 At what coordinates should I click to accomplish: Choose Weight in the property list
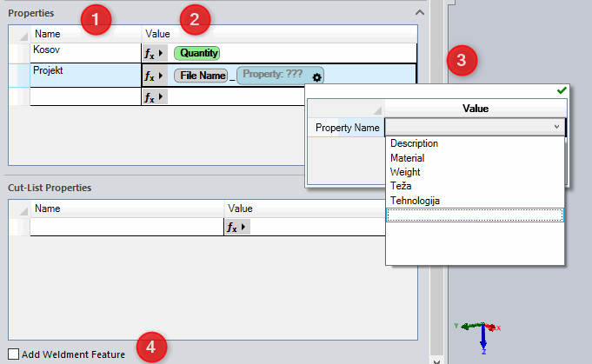pyautogui.click(x=404, y=172)
